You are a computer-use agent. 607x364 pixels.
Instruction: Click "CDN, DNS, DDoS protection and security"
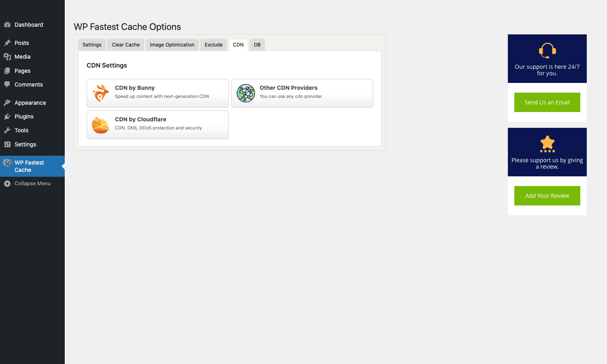click(x=158, y=128)
